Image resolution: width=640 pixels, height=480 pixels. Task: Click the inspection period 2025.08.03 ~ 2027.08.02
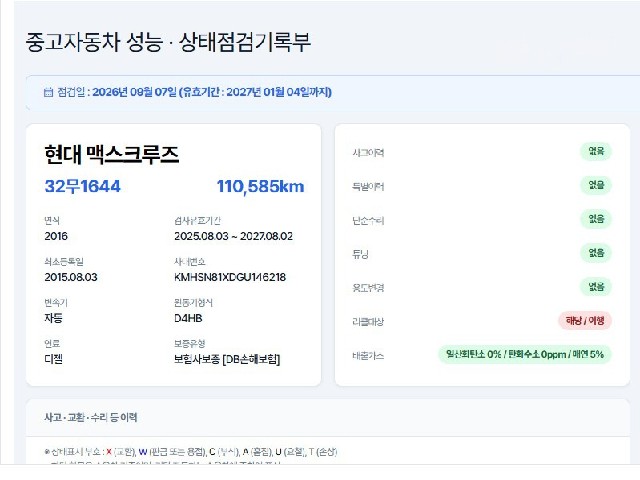[233, 236]
